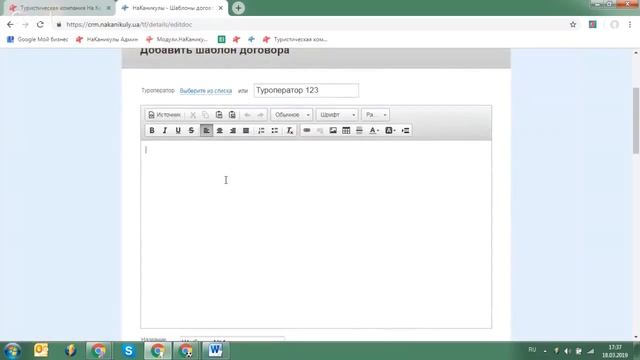Toggle align right
This screenshot has width=640, height=360.
click(x=233, y=130)
